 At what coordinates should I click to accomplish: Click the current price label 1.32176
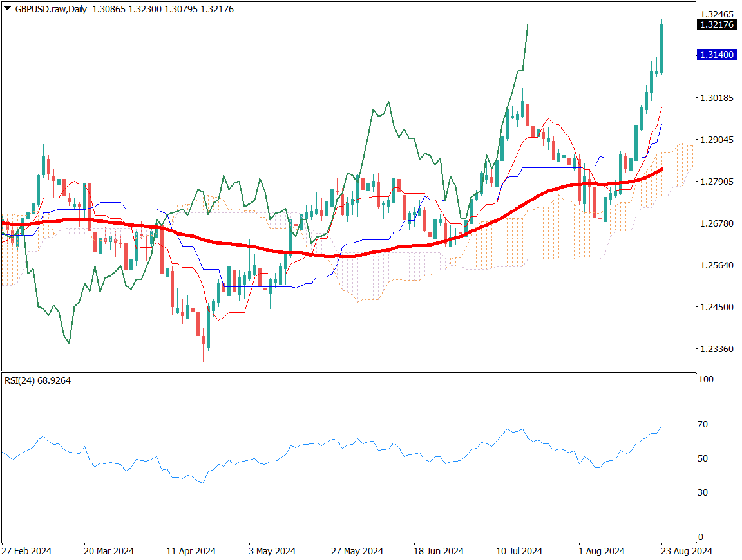(716, 24)
